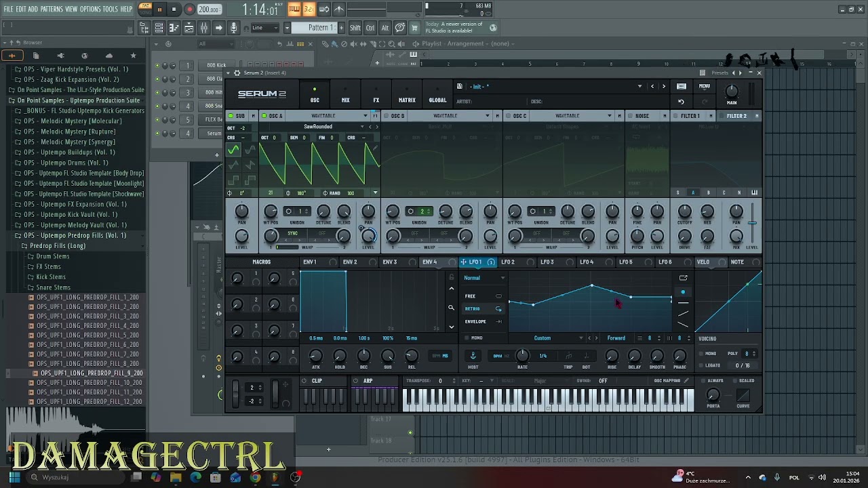868x488 pixels.
Task: Click the tempo field showing 200.000
Action: click(208, 9)
